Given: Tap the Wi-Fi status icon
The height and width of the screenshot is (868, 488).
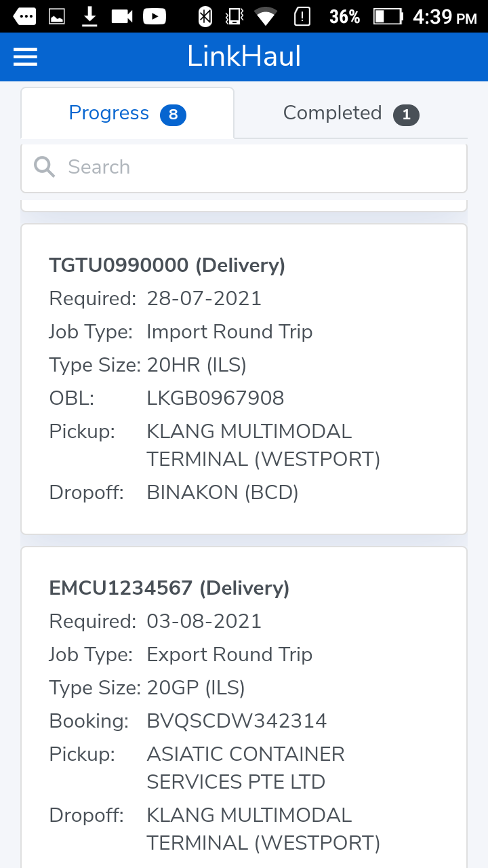Looking at the screenshot, I should tap(266, 16).
